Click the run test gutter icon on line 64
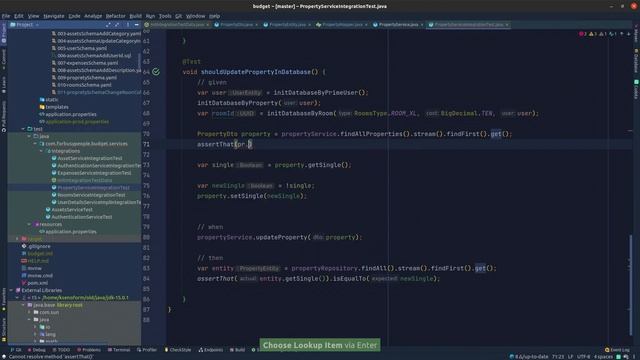The width and height of the screenshot is (640, 360). tap(156, 72)
